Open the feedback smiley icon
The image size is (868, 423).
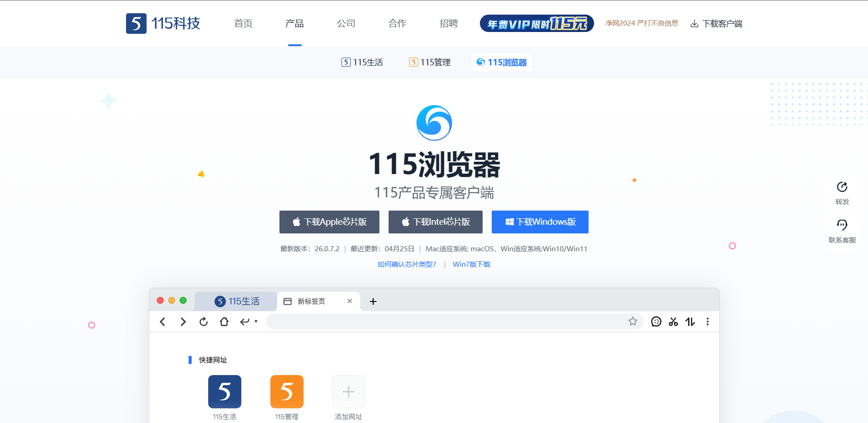(x=656, y=322)
